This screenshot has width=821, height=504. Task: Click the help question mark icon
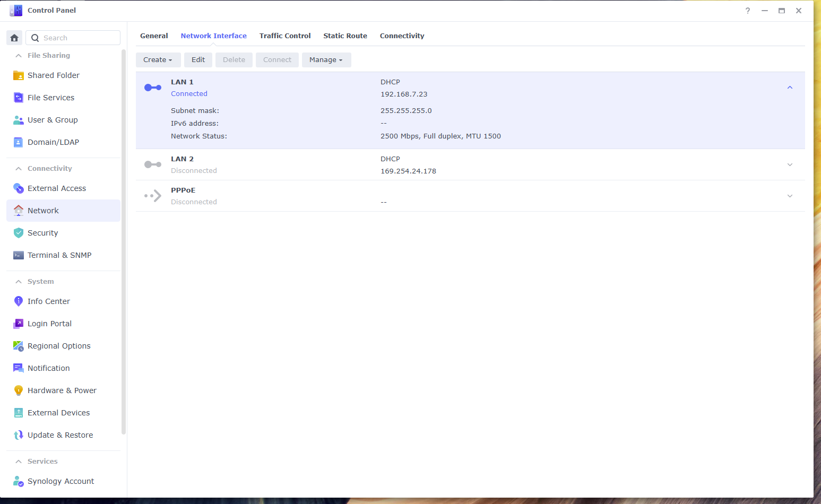tap(747, 11)
